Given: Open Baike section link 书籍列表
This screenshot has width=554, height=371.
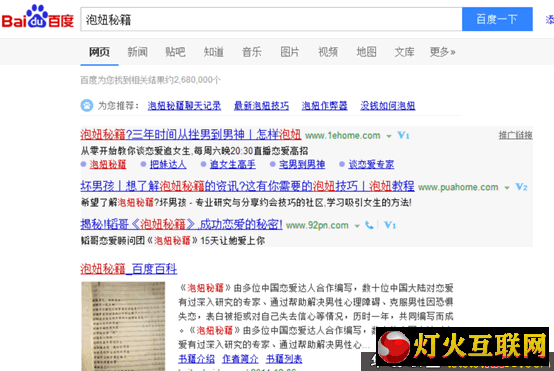Looking at the screenshot, I should pyautogui.click(x=284, y=359).
